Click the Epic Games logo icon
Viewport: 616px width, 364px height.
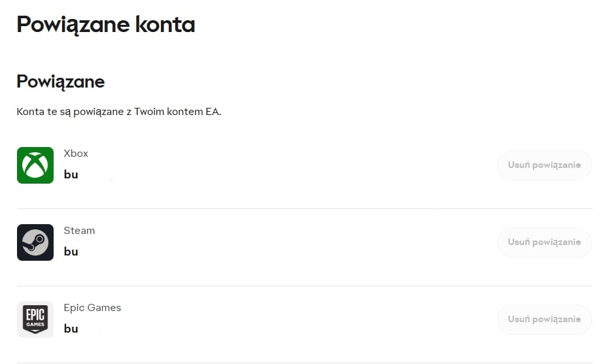[x=35, y=320]
